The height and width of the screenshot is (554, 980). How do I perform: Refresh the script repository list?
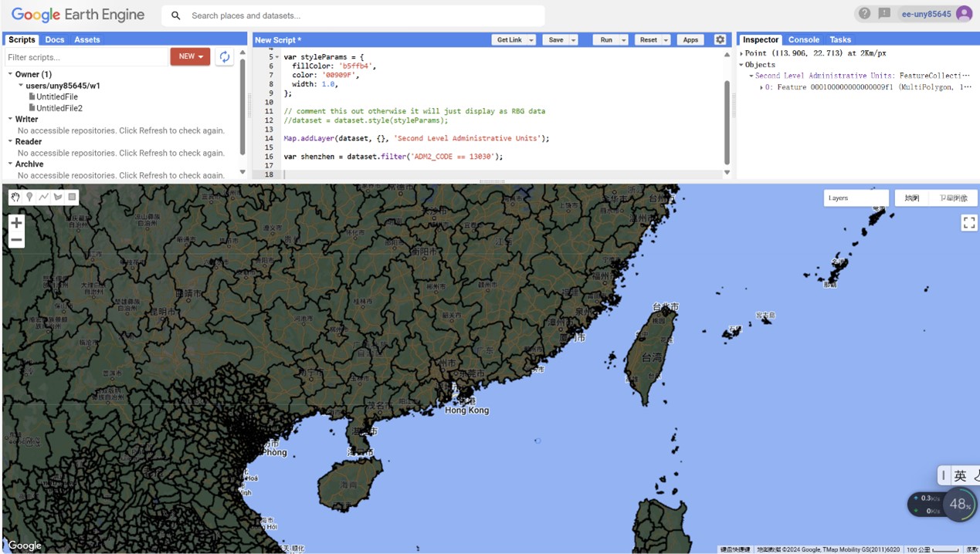224,57
